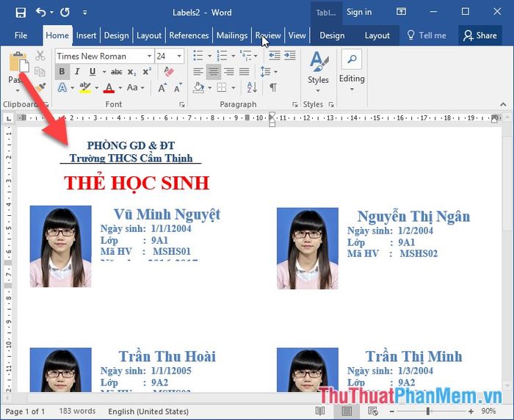The width and height of the screenshot is (514, 420).
Task: Toggle Bold formatting
Action: 62,72
